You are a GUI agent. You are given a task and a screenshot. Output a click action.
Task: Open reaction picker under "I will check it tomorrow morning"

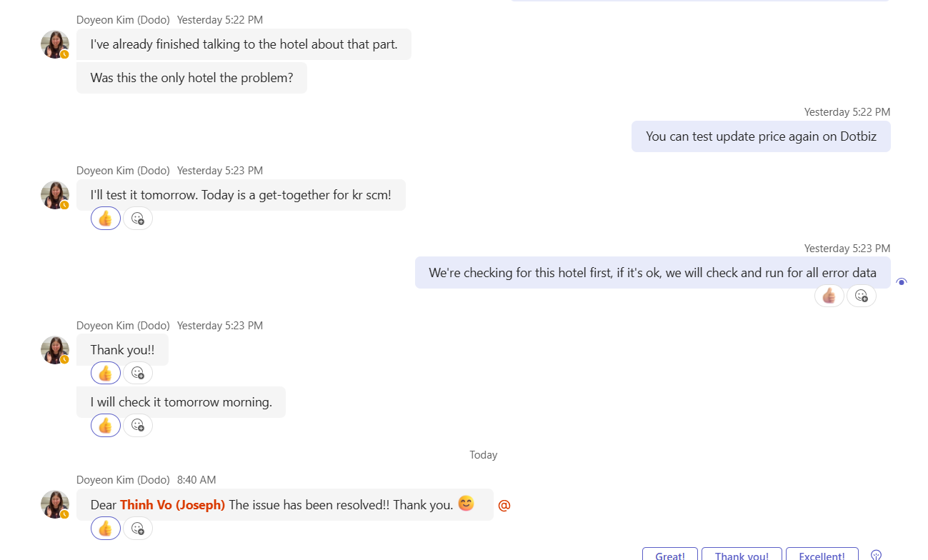[138, 426]
